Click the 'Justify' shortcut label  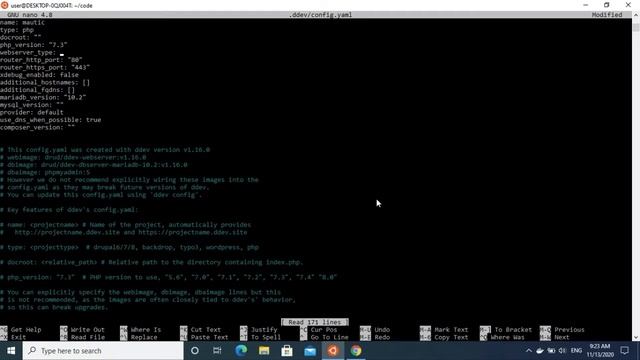click(x=264, y=329)
